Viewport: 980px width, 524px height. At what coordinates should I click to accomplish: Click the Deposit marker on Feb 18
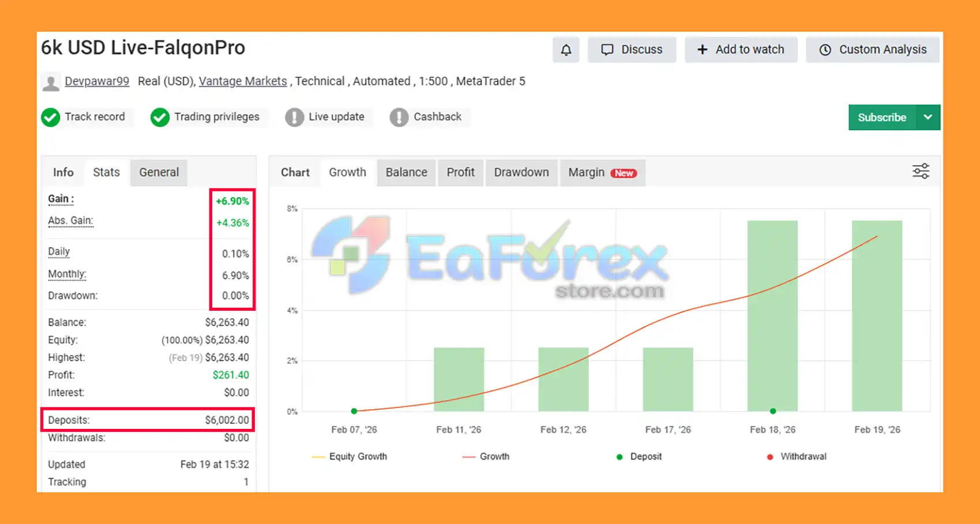pyautogui.click(x=772, y=411)
